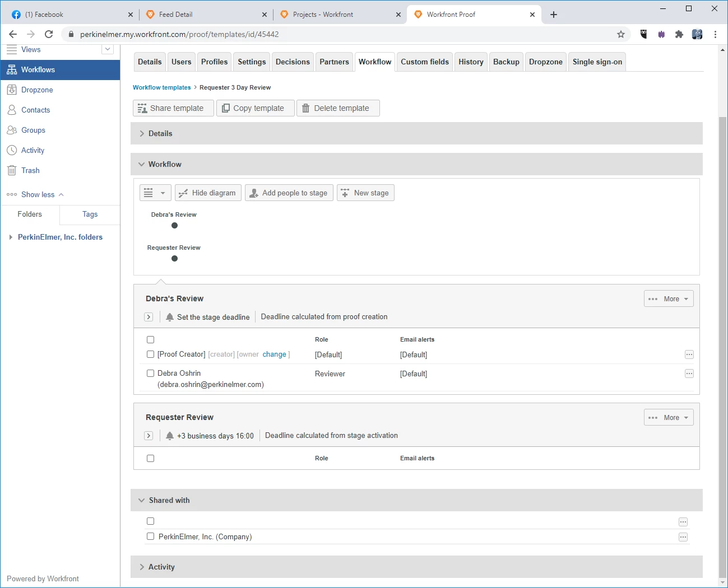Click the browser back arrow
Screen dimensions: 728x588
[13, 34]
